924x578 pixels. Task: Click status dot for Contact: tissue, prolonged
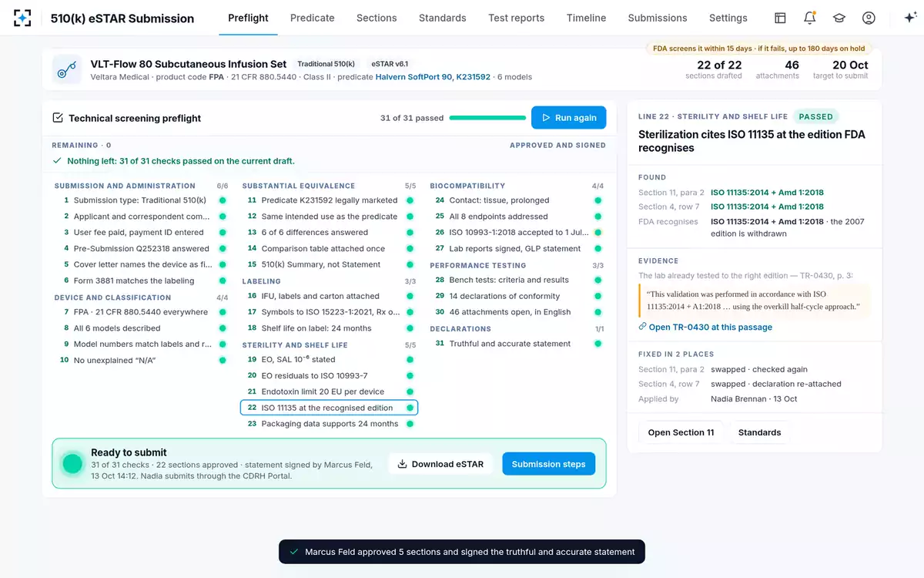pyautogui.click(x=598, y=200)
